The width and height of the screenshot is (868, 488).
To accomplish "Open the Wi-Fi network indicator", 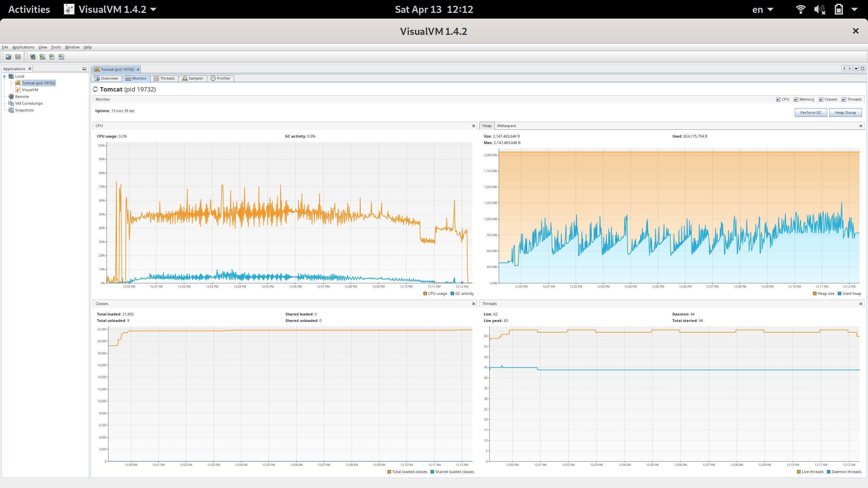I will click(801, 9).
